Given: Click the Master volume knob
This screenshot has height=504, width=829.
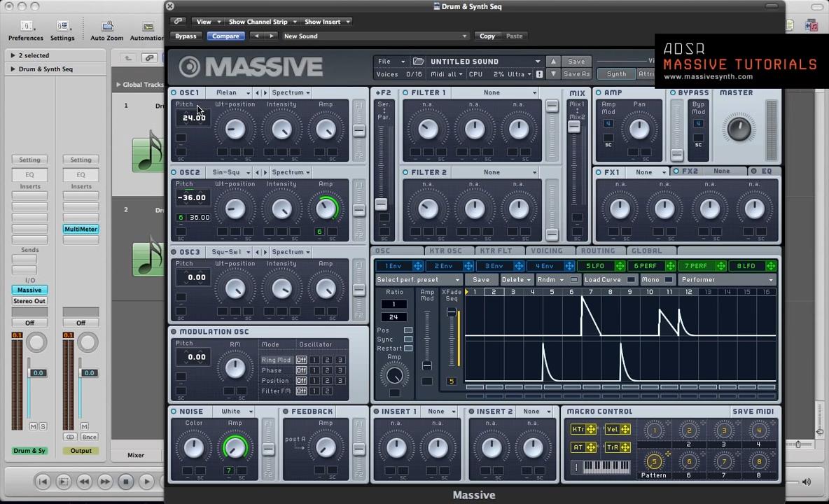Looking at the screenshot, I should [x=738, y=129].
